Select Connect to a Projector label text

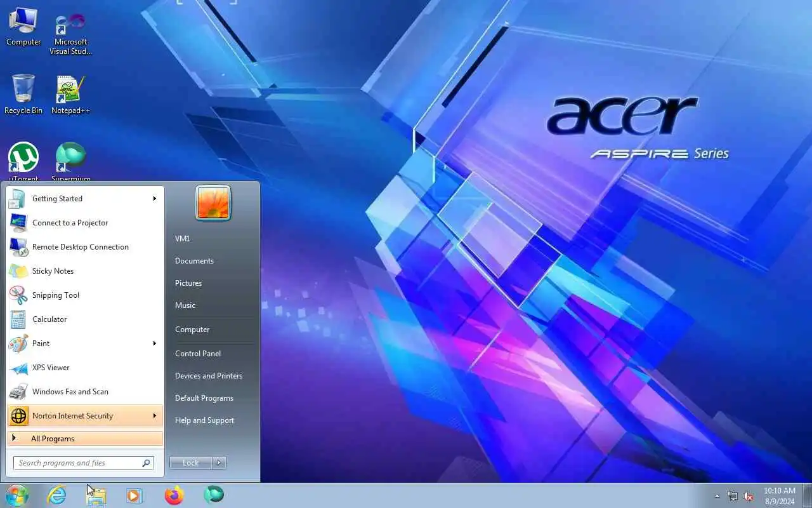pyautogui.click(x=70, y=223)
